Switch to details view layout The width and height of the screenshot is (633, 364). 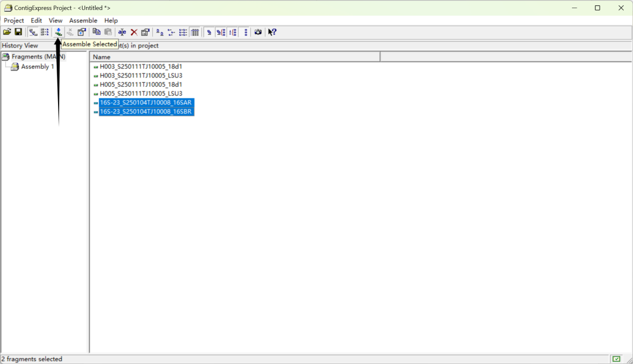point(195,32)
